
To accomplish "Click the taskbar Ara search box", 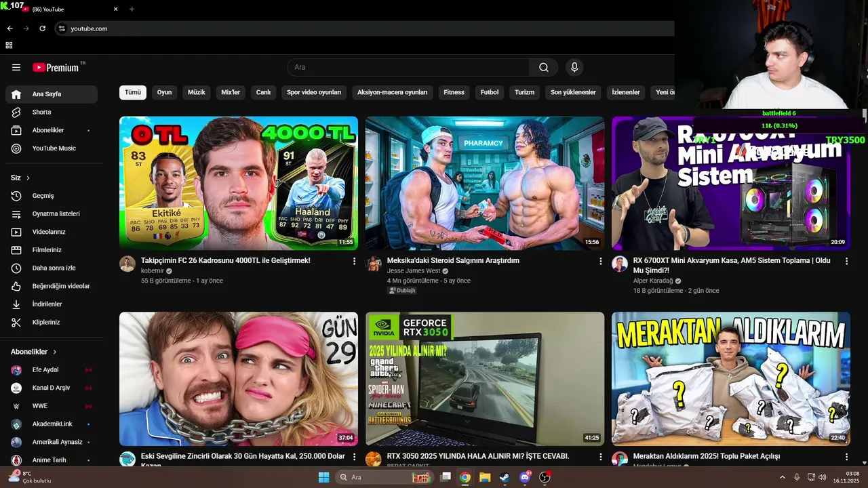I will 384,477.
